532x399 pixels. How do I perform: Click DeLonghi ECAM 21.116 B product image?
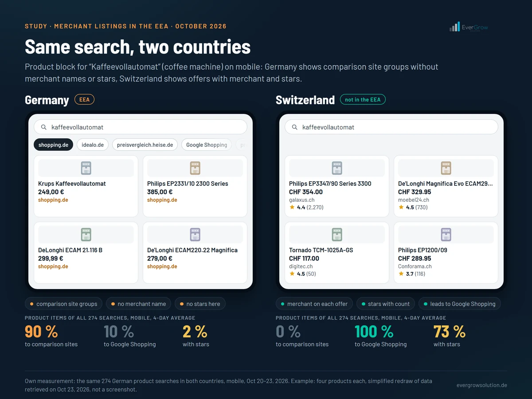tap(86, 235)
